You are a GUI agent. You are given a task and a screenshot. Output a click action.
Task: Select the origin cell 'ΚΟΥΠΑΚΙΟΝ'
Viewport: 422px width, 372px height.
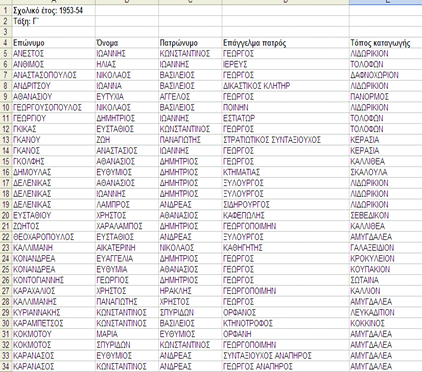tap(385, 269)
